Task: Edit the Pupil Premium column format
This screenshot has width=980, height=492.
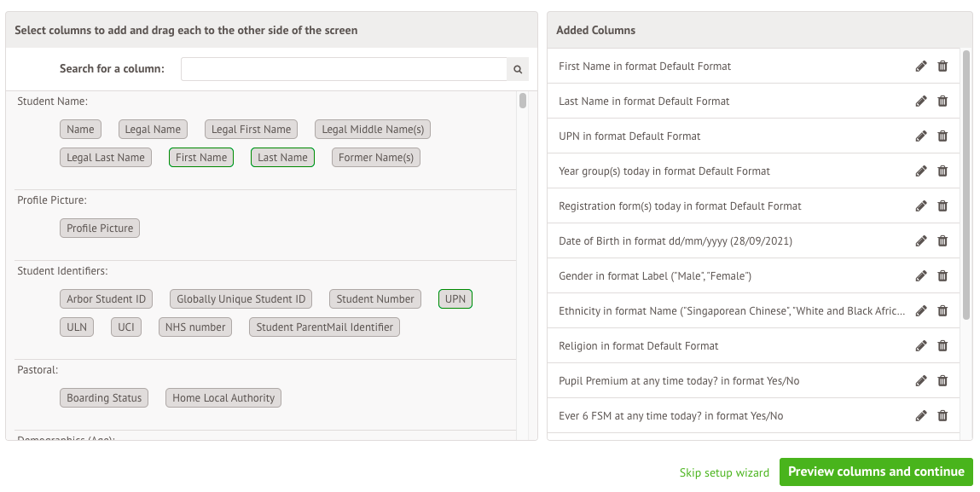Action: coord(920,381)
